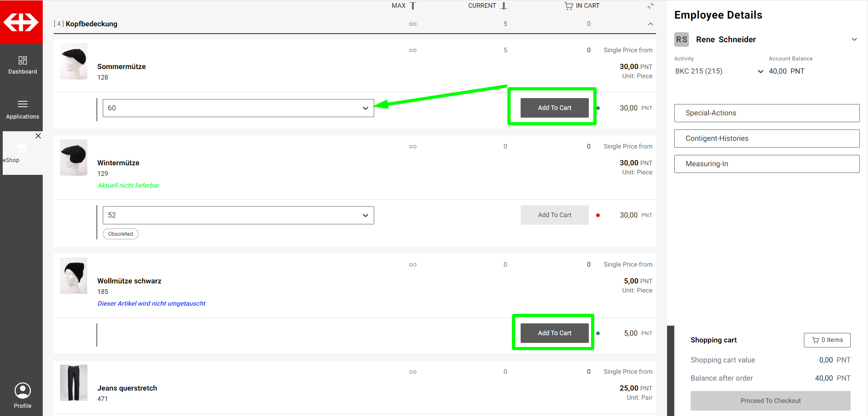The width and height of the screenshot is (868, 416).
Task: Select the eShop cart tab
Action: (20, 153)
